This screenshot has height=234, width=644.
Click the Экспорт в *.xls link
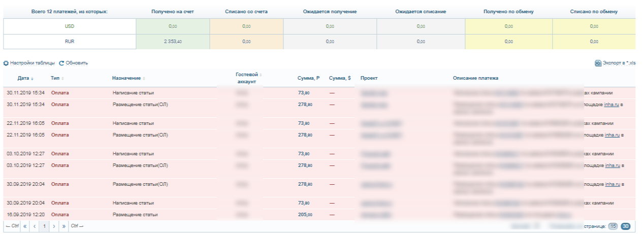click(619, 63)
